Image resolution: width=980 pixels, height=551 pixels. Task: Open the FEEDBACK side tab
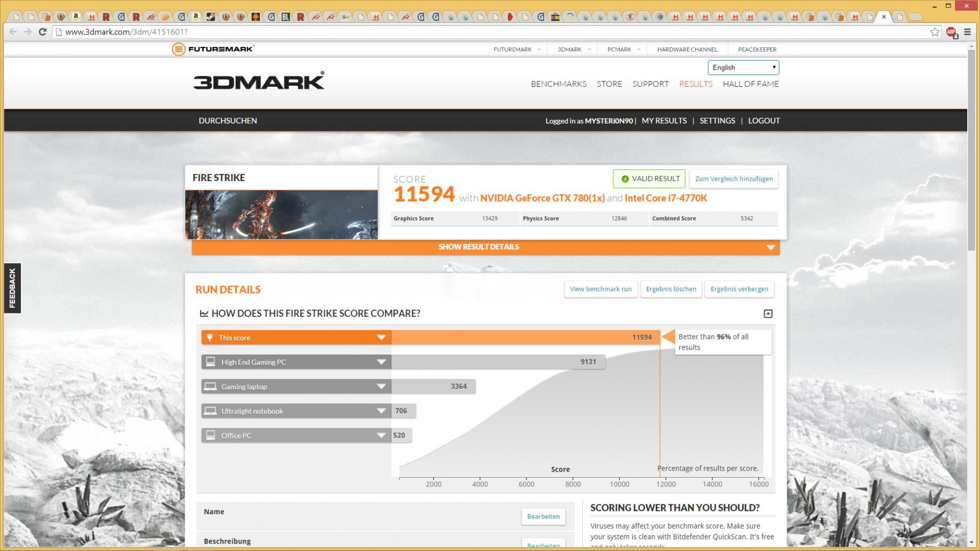coord(12,288)
